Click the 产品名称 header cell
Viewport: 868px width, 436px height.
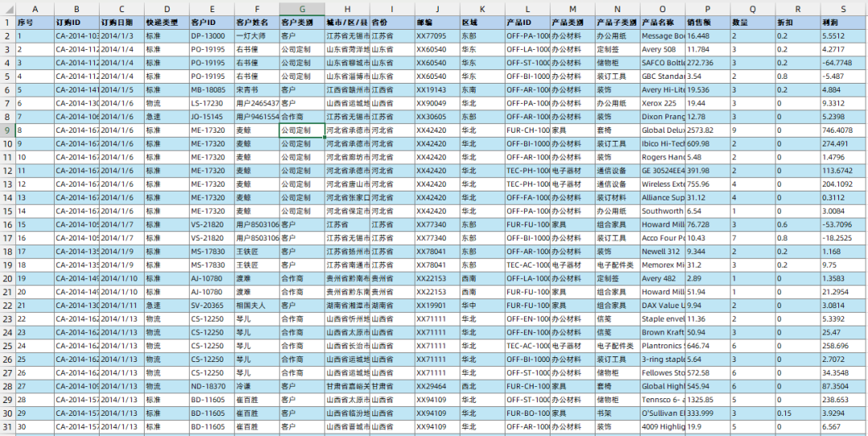point(662,23)
